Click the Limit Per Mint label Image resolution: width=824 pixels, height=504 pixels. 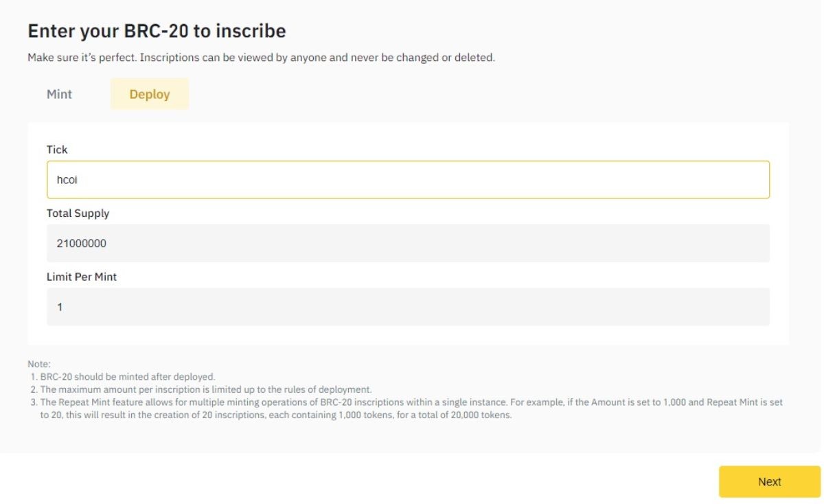pos(82,277)
